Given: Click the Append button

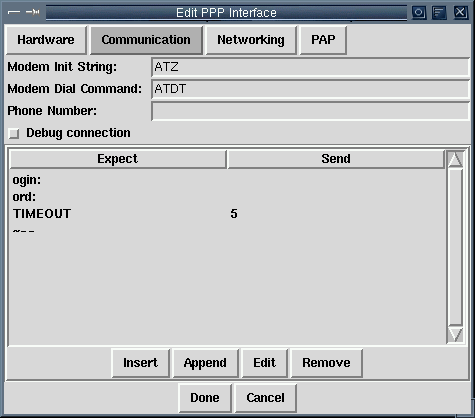Looking at the screenshot, I should coord(205,363).
